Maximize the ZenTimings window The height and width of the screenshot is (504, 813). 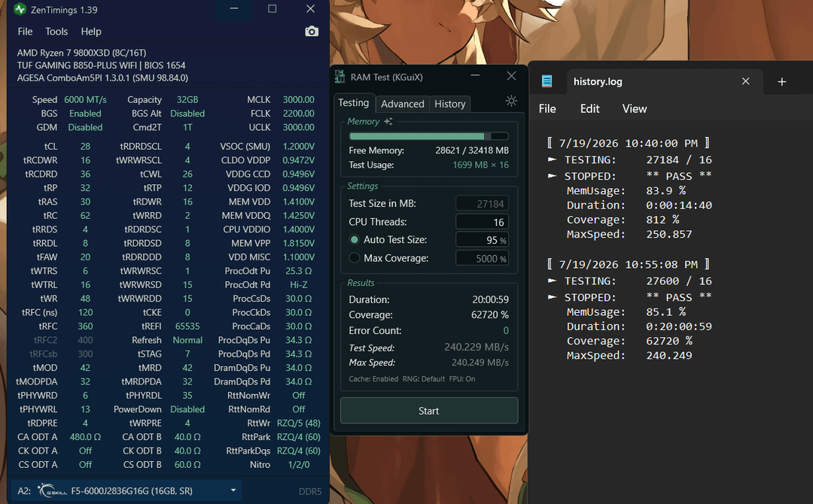pos(272,9)
